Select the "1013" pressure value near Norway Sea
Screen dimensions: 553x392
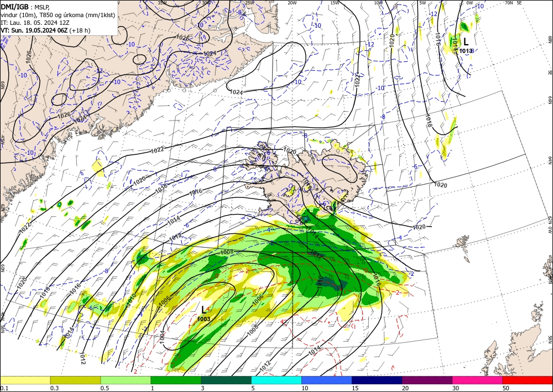[466, 51]
